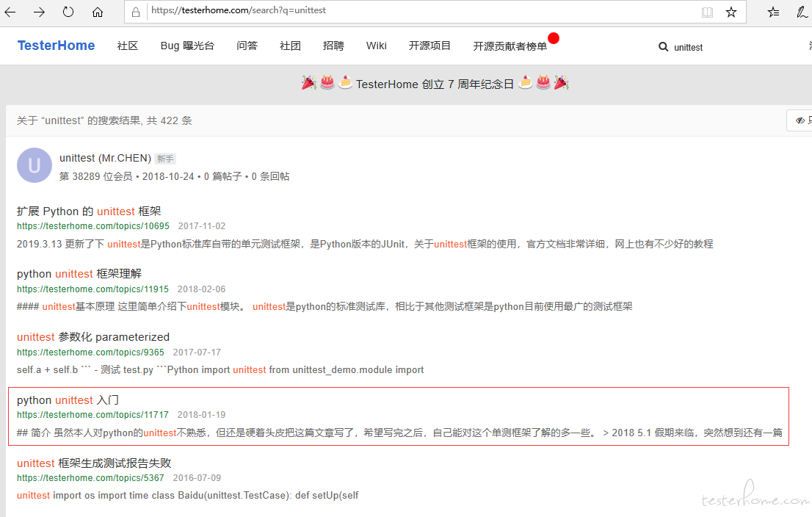
Task: Open the Bug 曝光台 menu item
Action: 187,46
